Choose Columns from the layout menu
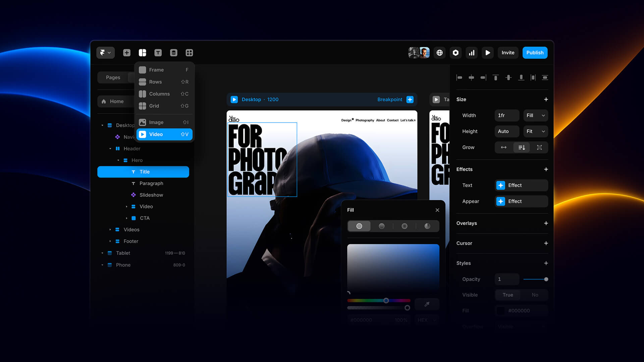 point(164,94)
